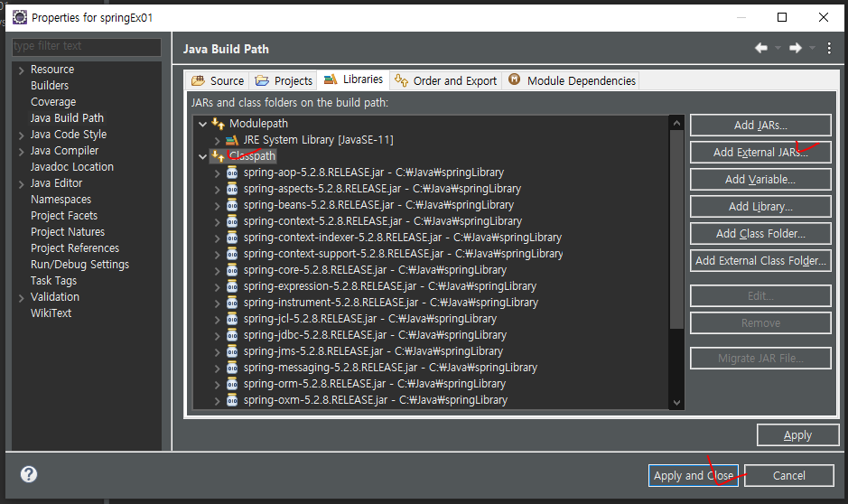Select WikiText in the sidebar
848x504 pixels.
51,313
